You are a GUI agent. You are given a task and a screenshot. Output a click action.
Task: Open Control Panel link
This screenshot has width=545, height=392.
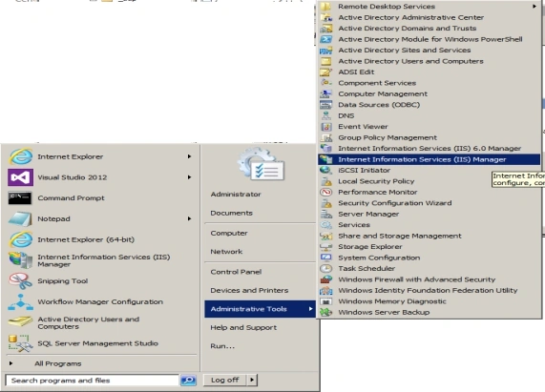click(236, 272)
